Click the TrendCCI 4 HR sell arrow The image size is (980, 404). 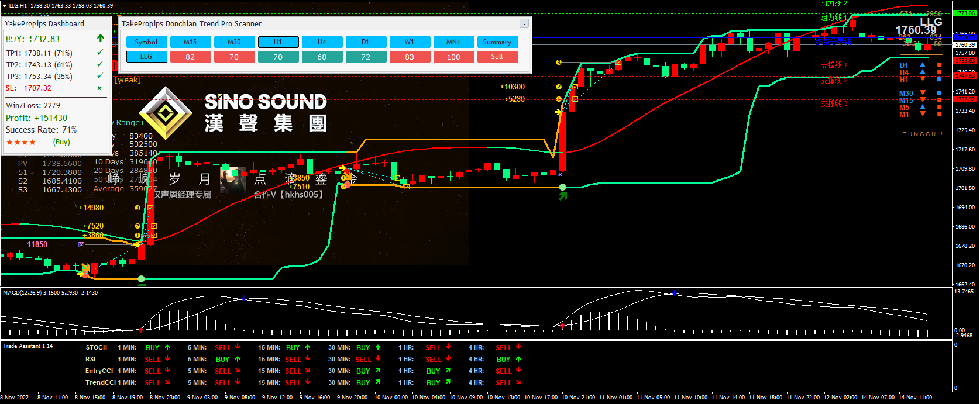[x=518, y=382]
